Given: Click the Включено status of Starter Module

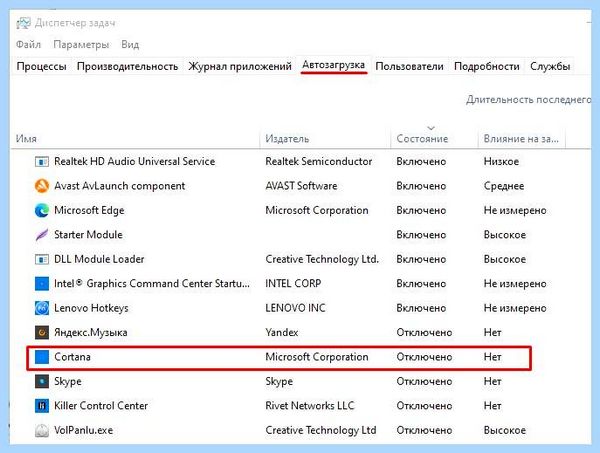Looking at the screenshot, I should point(421,235).
